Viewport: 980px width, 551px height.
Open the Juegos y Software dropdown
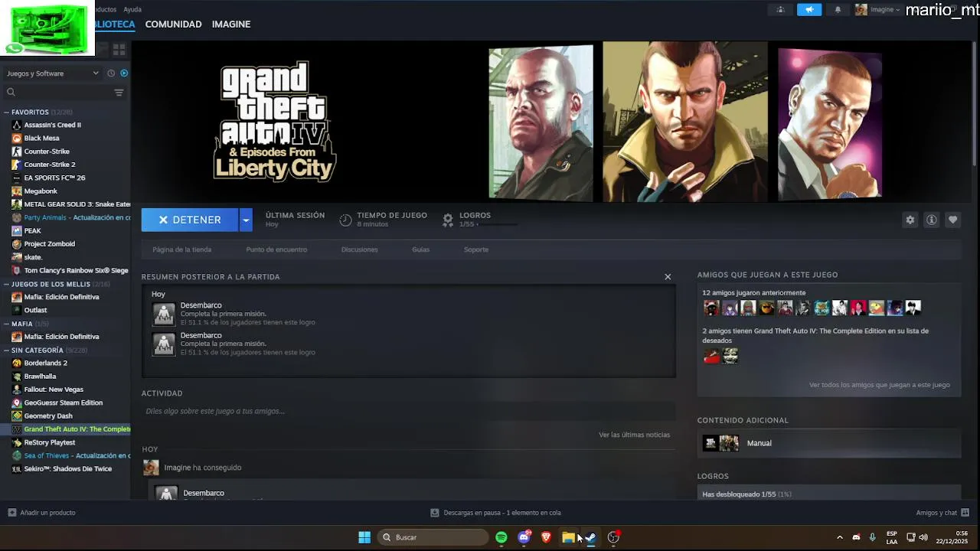(53, 73)
